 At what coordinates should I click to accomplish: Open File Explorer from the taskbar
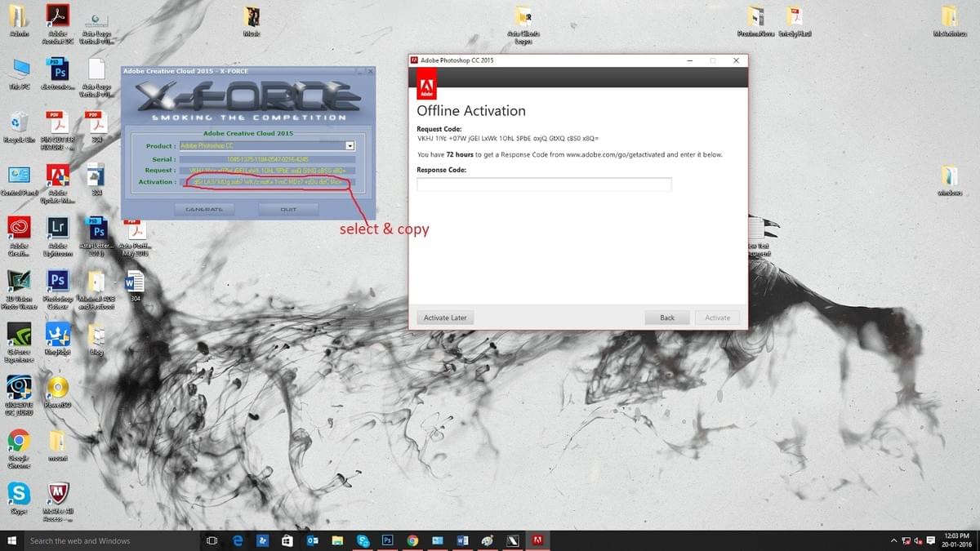(337, 540)
